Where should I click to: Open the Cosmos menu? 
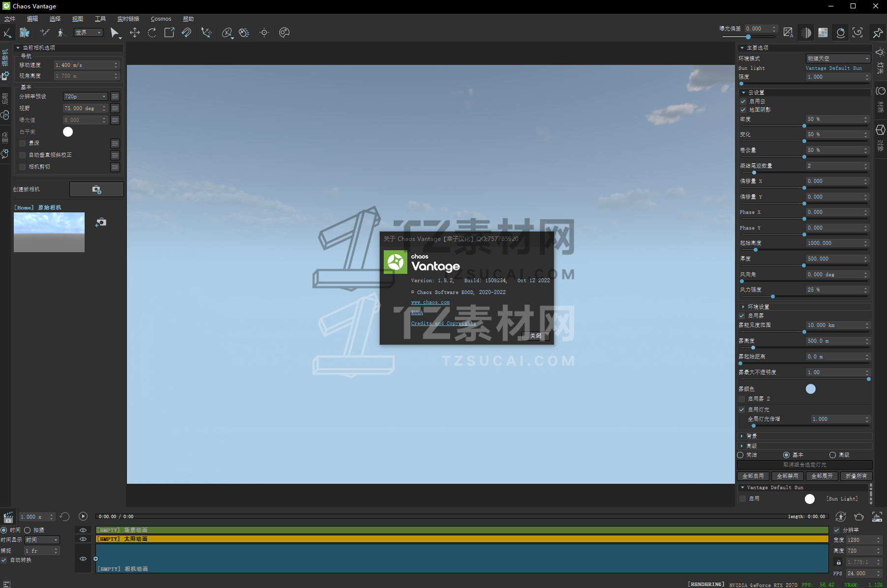161,19
